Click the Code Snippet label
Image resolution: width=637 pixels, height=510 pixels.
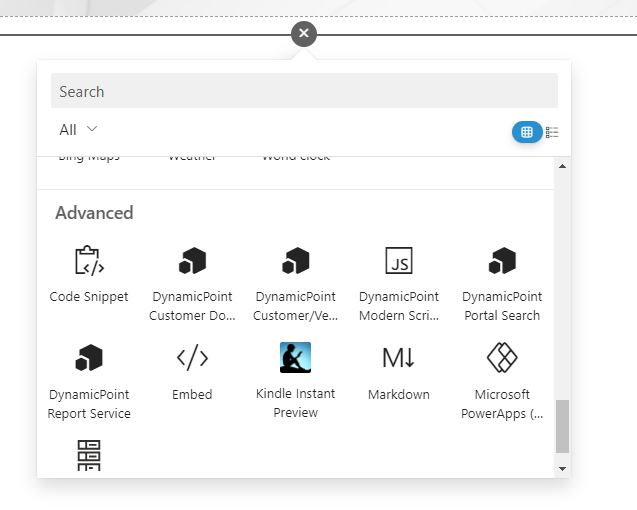click(89, 297)
